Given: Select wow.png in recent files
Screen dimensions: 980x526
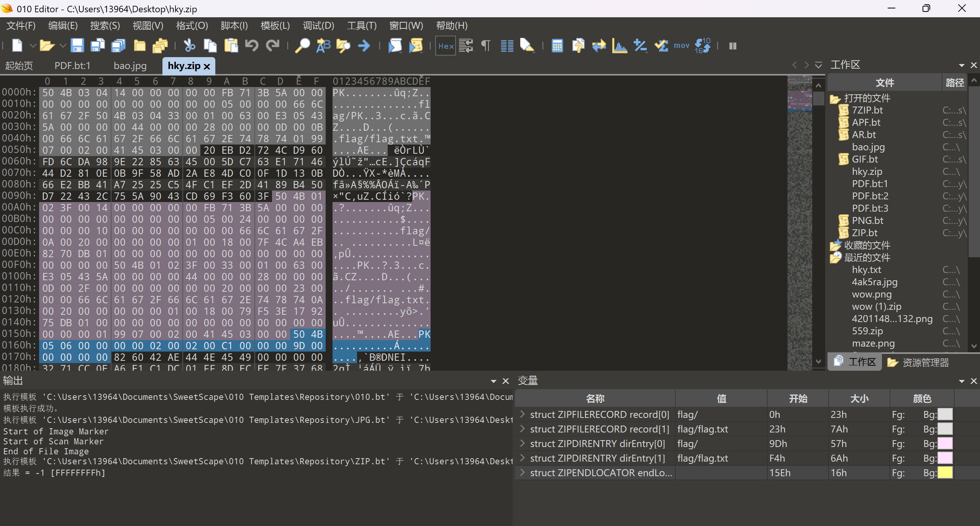Looking at the screenshot, I should pyautogui.click(x=872, y=294).
